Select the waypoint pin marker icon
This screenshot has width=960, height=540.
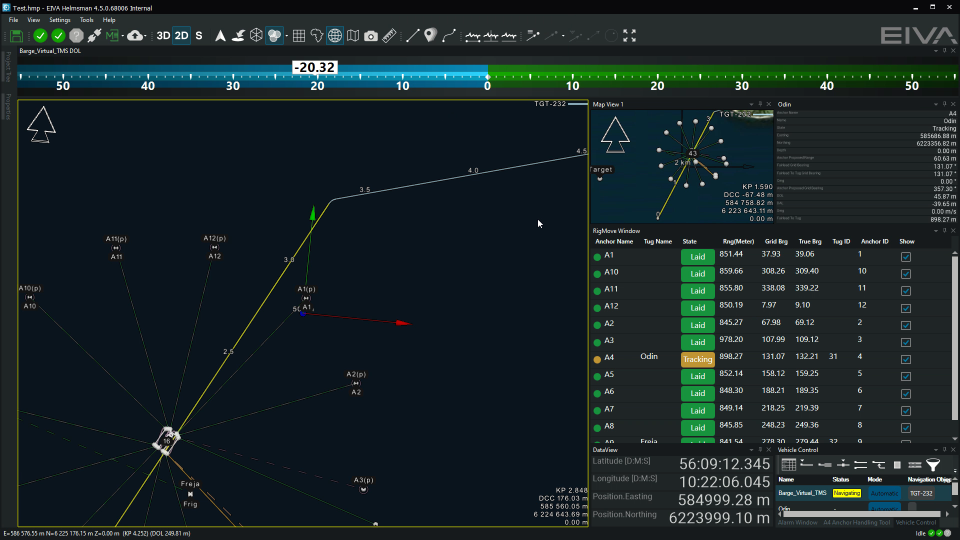[x=430, y=36]
